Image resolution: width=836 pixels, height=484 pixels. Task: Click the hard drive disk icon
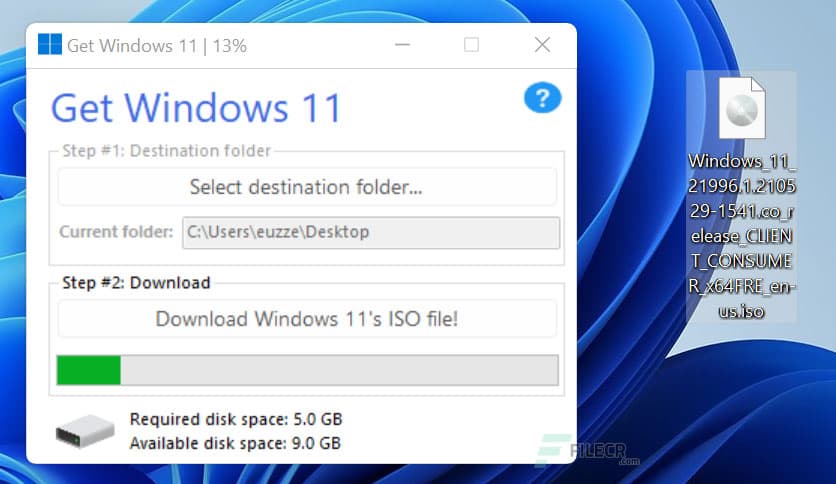point(85,431)
